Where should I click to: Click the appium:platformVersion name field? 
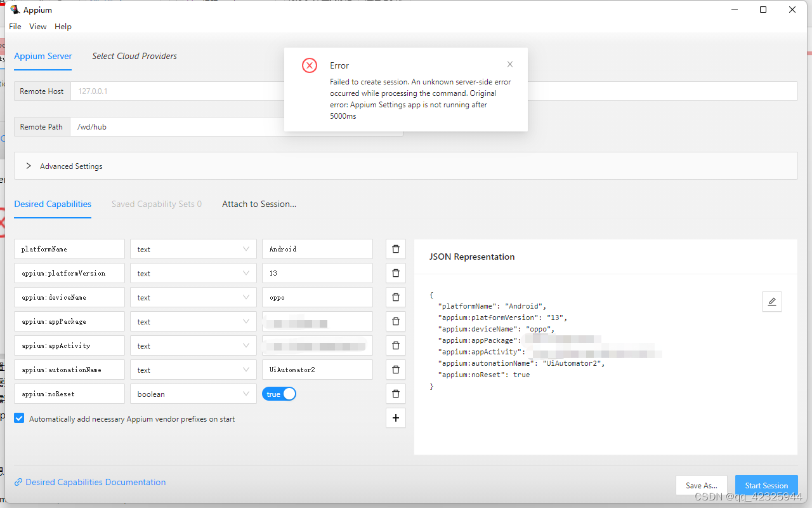69,273
